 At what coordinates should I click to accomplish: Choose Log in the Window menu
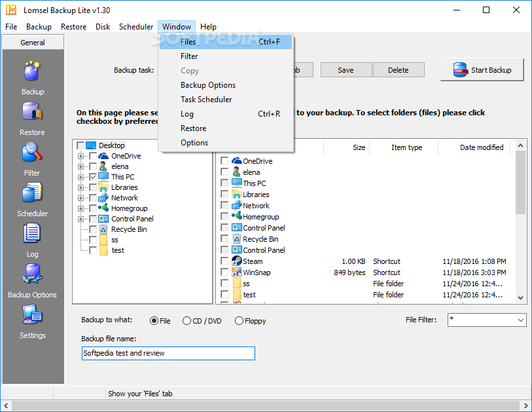226,114
